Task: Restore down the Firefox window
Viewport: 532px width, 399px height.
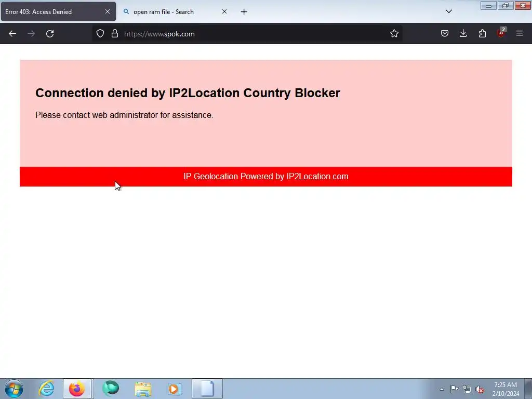Action: 506,5
